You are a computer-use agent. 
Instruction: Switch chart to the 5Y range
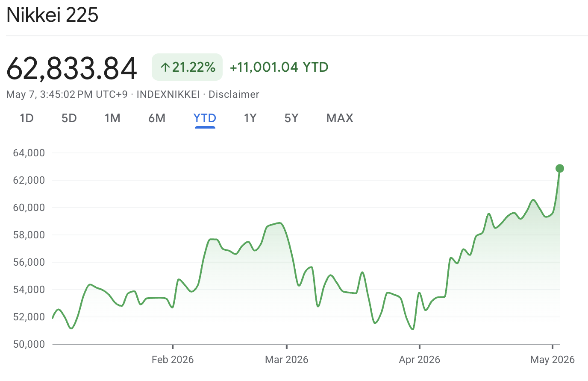pos(291,118)
